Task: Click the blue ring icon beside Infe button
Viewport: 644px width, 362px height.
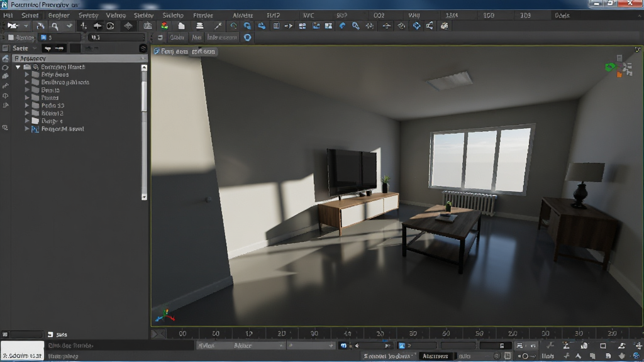Action: click(x=247, y=37)
